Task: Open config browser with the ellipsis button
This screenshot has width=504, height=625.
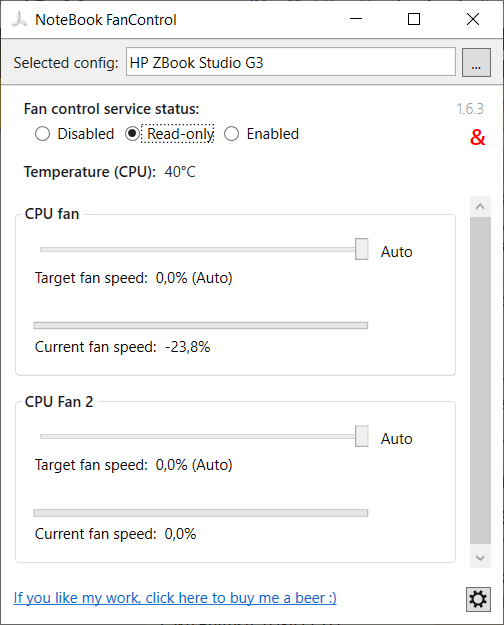Action: pyautogui.click(x=476, y=62)
